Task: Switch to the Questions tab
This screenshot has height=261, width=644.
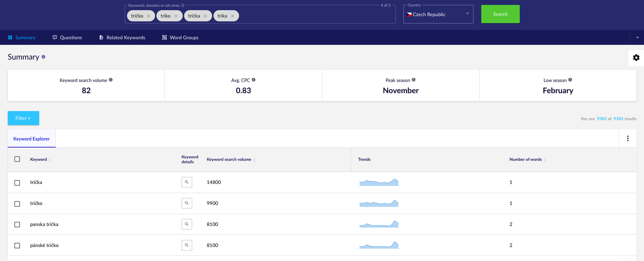Action: (67, 37)
